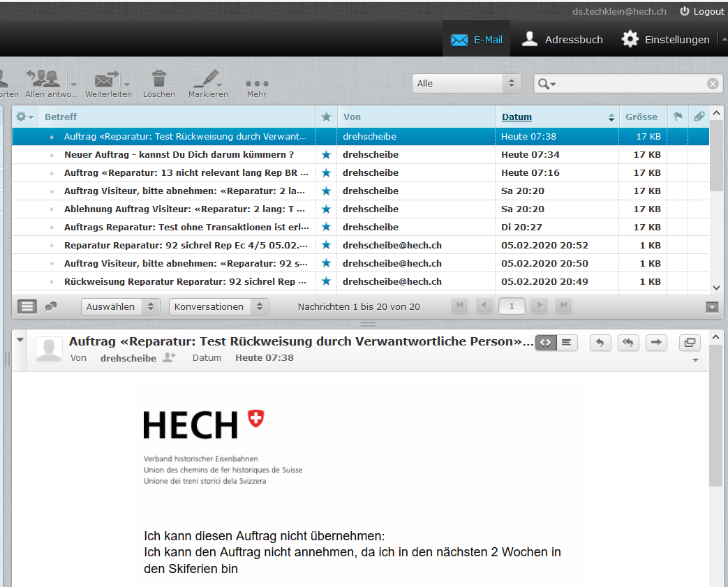Open the Einstellungen tab
This screenshot has width=728, height=587.
point(666,39)
